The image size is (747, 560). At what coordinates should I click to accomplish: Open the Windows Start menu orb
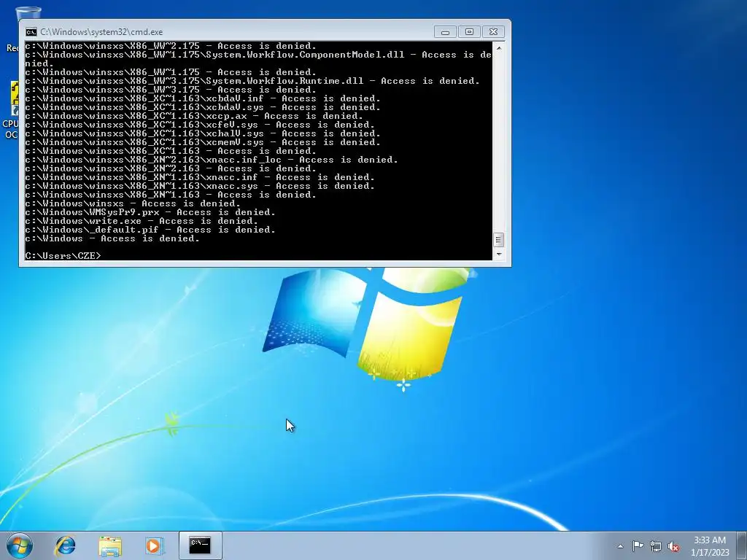[20, 545]
